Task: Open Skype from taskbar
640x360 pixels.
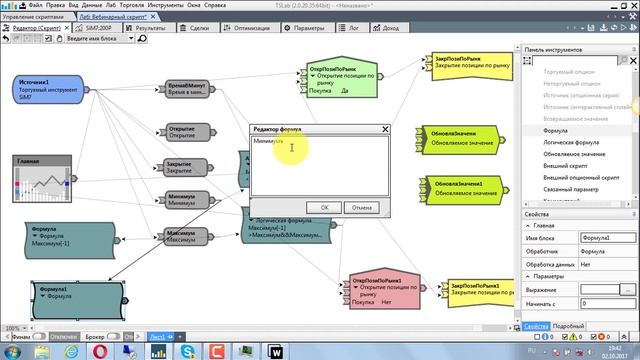Action: tap(187, 352)
